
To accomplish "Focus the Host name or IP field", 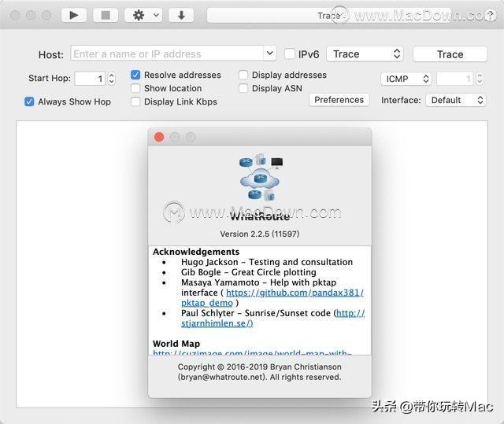I will click(x=167, y=53).
